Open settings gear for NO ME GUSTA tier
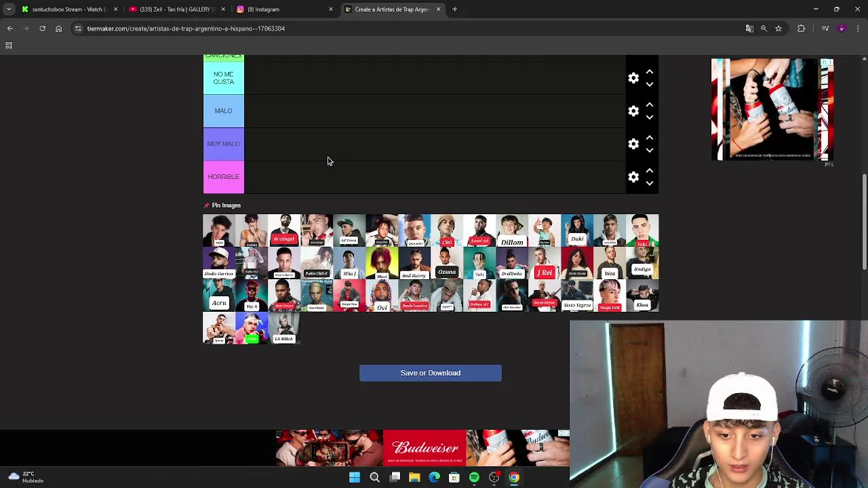 click(633, 78)
